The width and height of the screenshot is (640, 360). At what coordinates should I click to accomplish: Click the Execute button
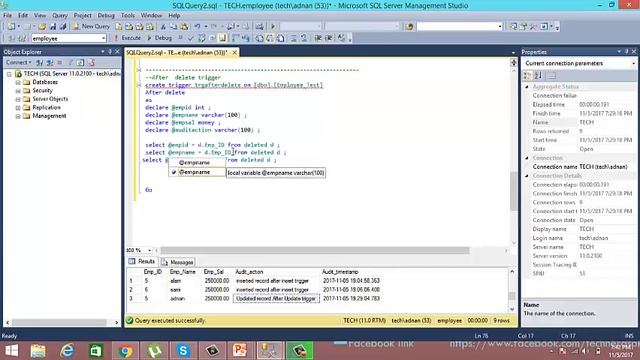tap(127, 38)
